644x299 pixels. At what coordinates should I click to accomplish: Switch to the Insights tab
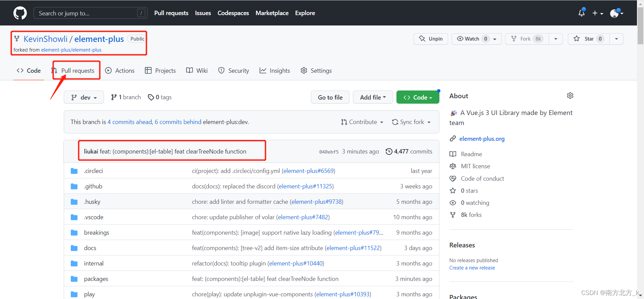275,71
